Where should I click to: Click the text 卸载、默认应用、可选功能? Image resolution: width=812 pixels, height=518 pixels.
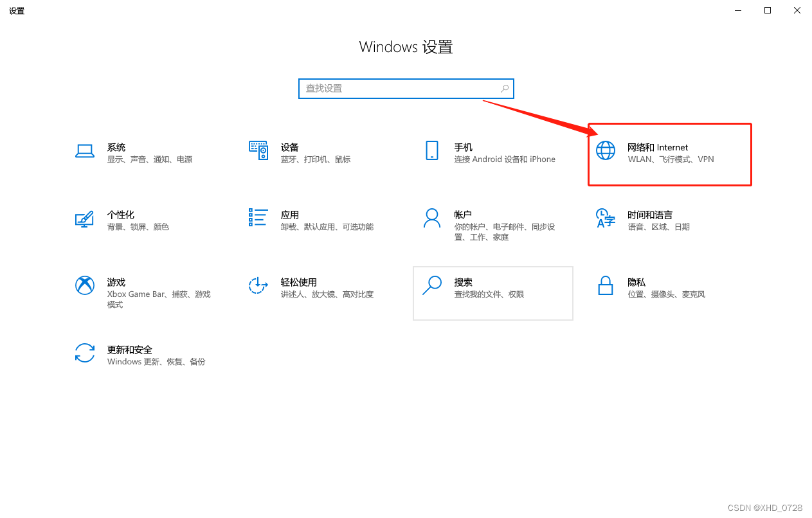[327, 227]
